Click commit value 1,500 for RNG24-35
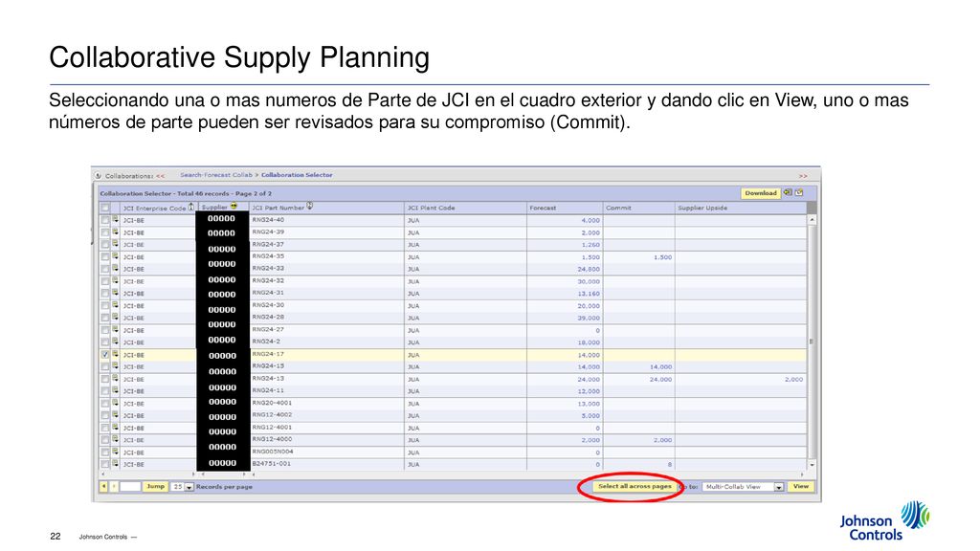Viewport: 980px width, 551px height. pyautogui.click(x=662, y=257)
